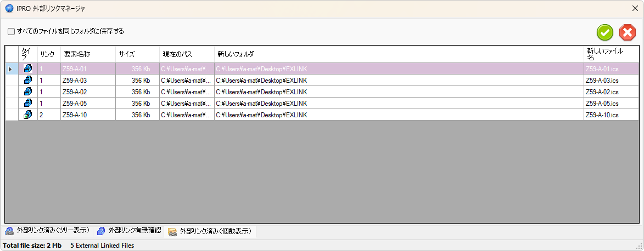644x251 pixels.
Task: Click the type icon in row Z59-A-02
Action: pos(28,92)
